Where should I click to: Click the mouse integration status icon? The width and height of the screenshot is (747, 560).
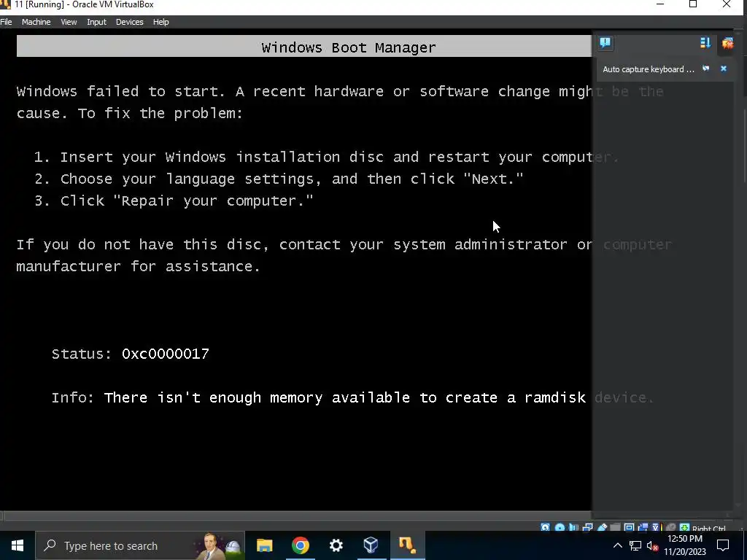point(671,528)
